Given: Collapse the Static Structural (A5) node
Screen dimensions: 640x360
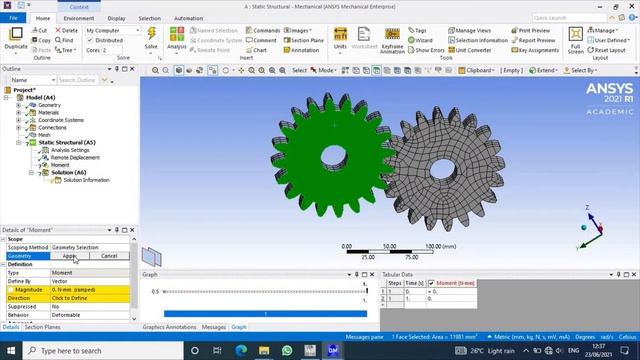Looking at the screenshot, I should pos(18,143).
